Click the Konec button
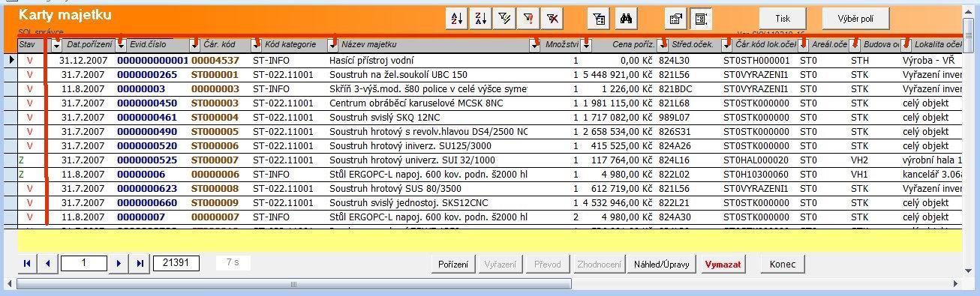980x296 pixels. (782, 264)
